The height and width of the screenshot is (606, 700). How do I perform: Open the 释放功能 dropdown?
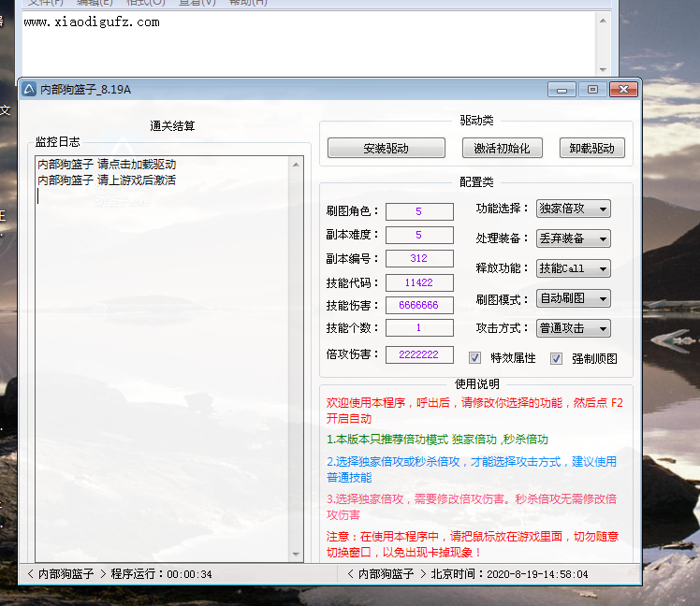(574, 268)
